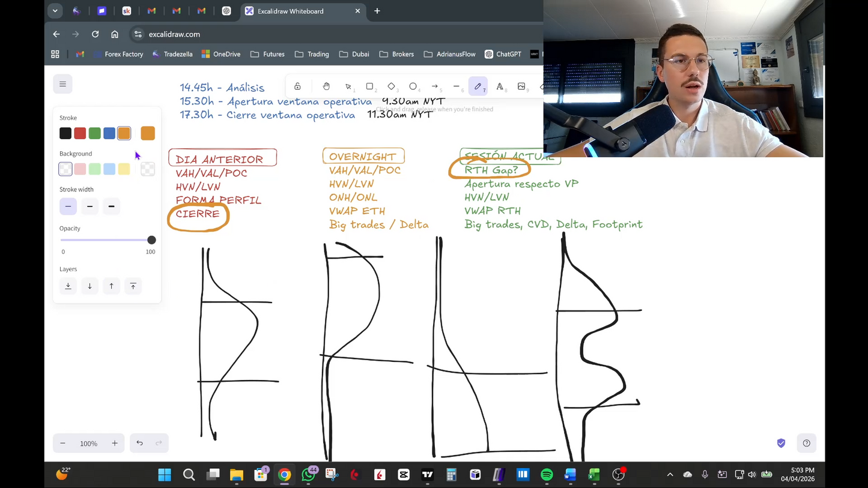Select the light pink background color
868x488 pixels.
80,169
